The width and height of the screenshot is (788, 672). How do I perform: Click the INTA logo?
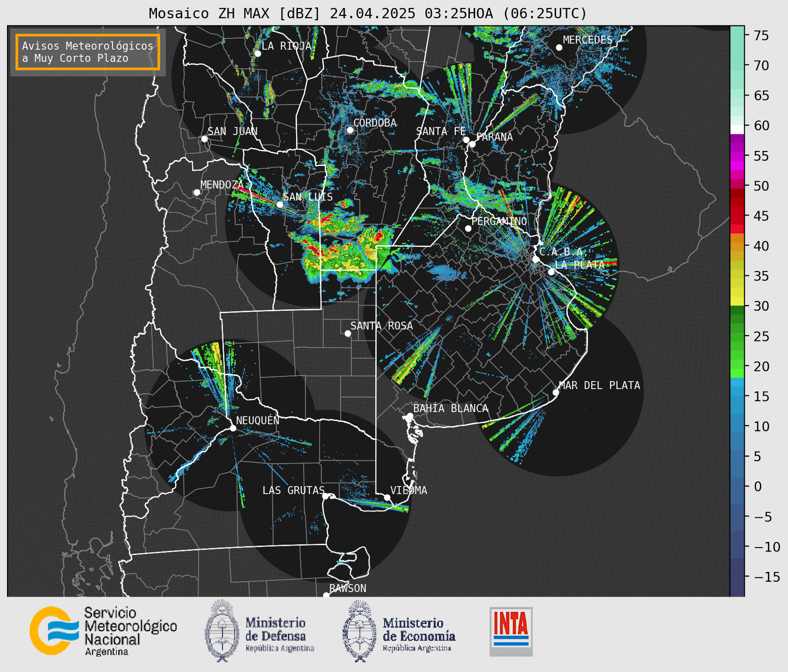tap(511, 631)
